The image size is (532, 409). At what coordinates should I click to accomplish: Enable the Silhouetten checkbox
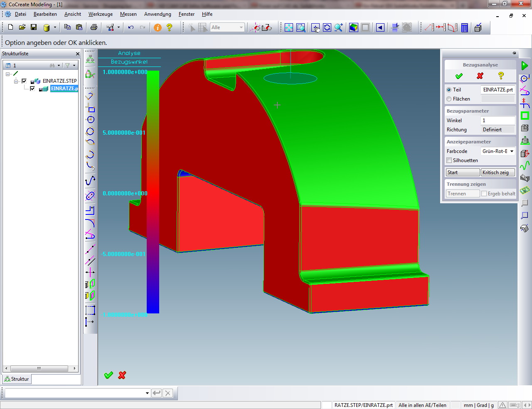pyautogui.click(x=449, y=160)
